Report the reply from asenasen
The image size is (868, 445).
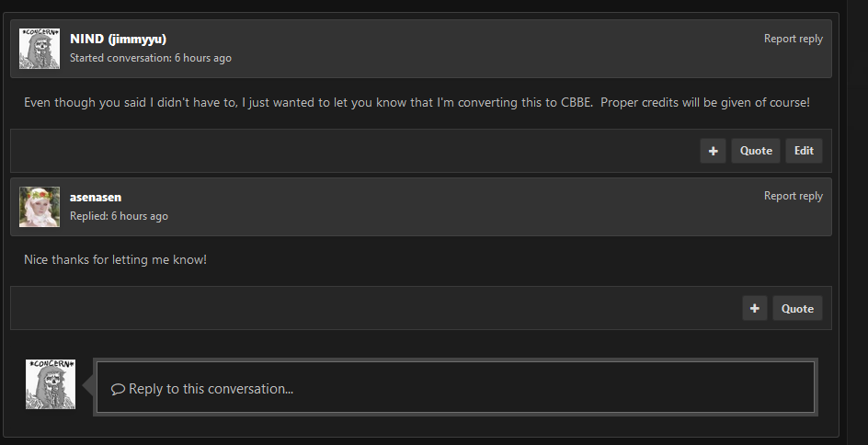click(794, 196)
